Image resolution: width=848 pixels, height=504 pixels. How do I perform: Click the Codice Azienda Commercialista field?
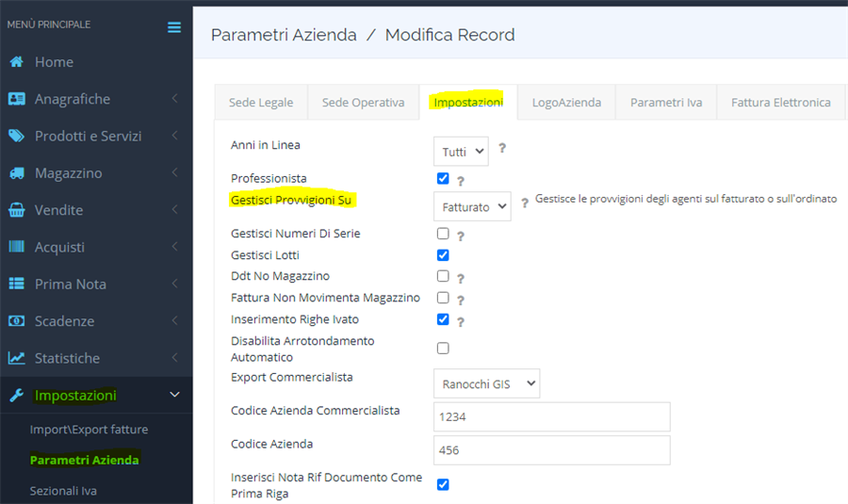pos(551,417)
